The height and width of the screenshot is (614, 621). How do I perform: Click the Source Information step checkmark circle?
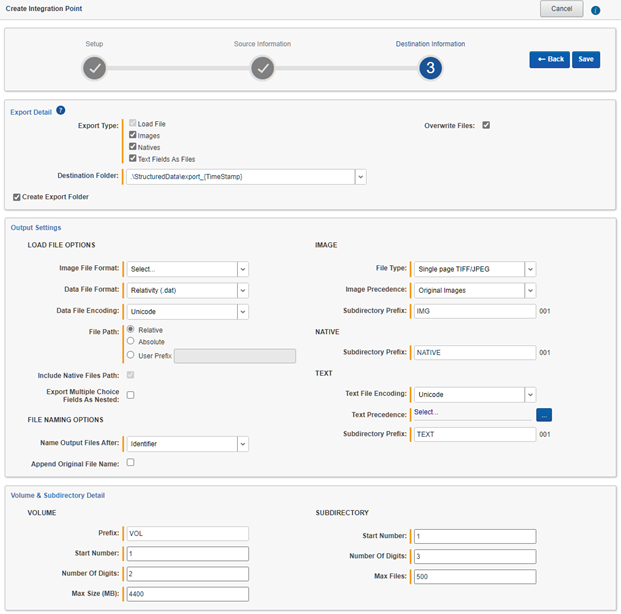(x=263, y=68)
